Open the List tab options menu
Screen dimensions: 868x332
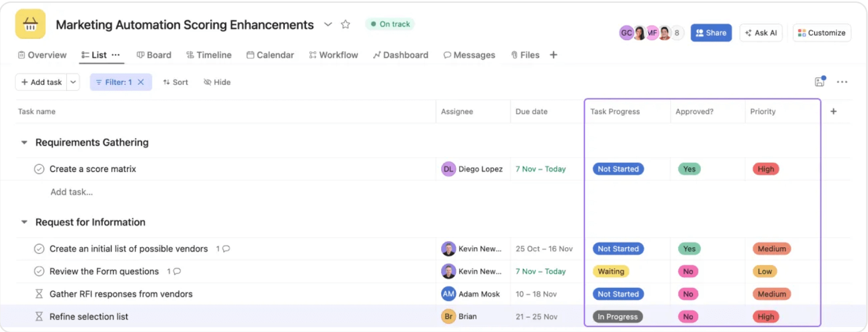116,55
